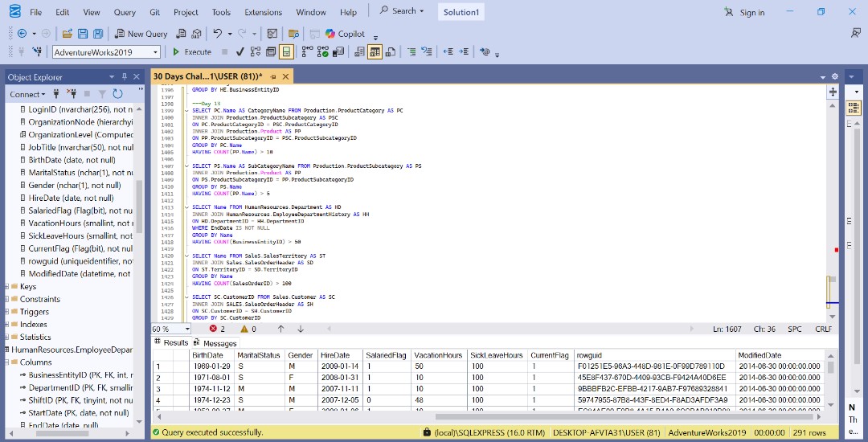Open Object Explorer window options dropdown

click(111, 77)
